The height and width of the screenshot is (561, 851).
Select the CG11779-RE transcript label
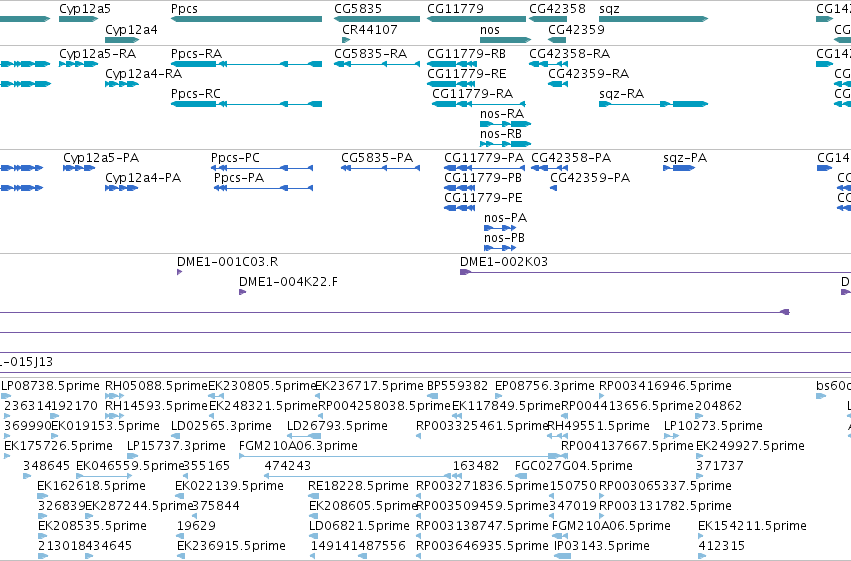click(x=467, y=74)
